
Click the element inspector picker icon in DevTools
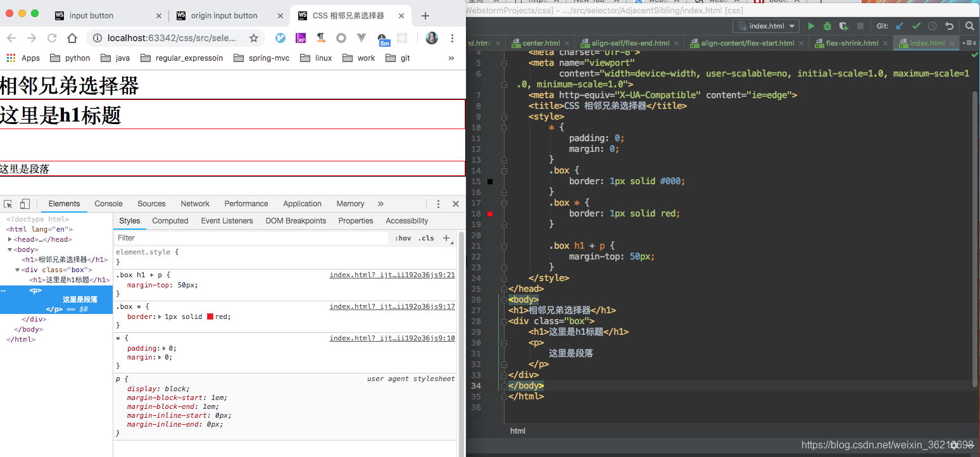pyautogui.click(x=8, y=204)
